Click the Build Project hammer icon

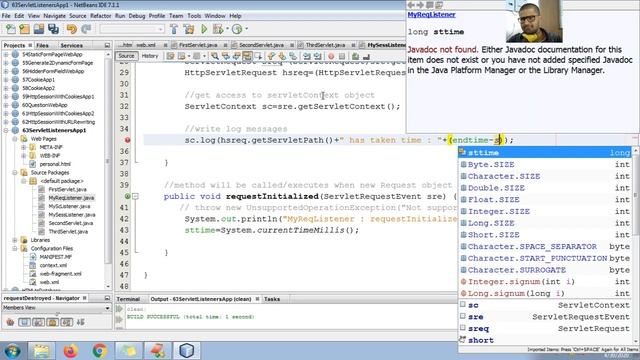coord(174,29)
